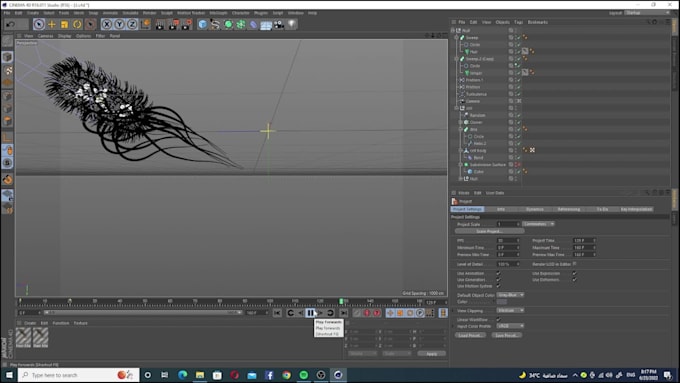Image resolution: width=680 pixels, height=383 pixels.
Task: Click the Floor environment icon
Action: point(266,25)
